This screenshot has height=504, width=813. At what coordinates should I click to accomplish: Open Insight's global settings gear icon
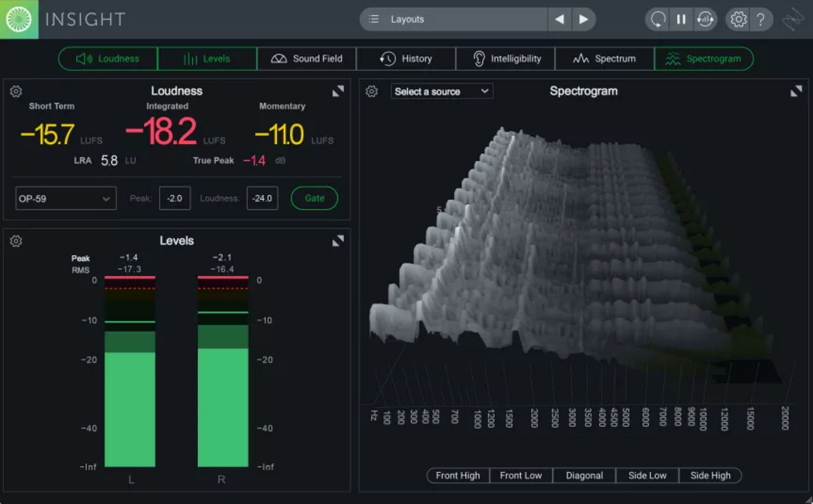click(x=738, y=19)
